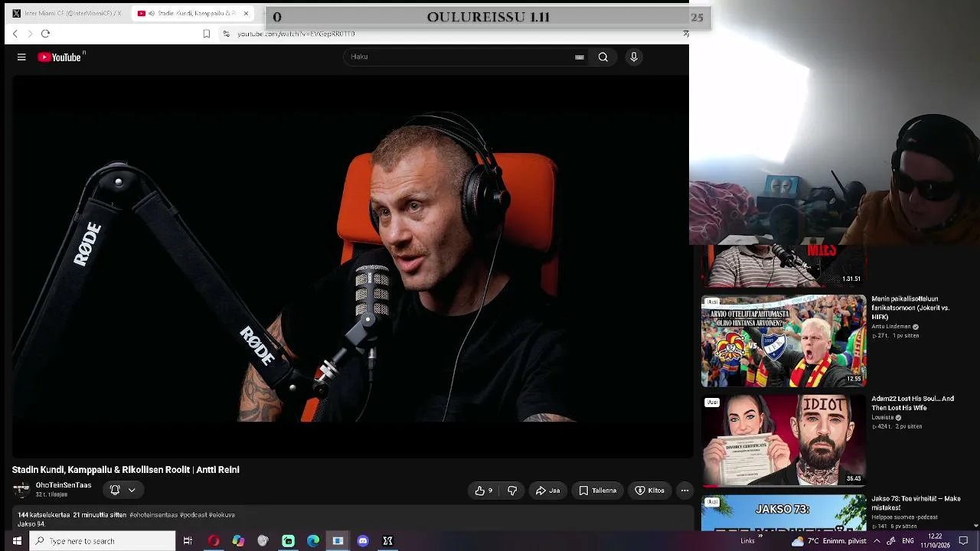The image size is (980, 551).
Task: Expand the subscription notification bell dropdown
Action: click(122, 490)
